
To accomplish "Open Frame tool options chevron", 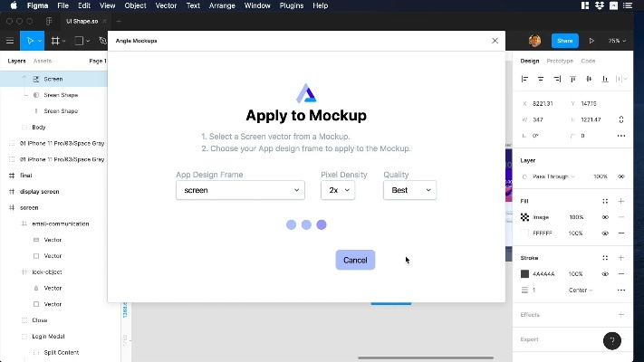I will point(63,41).
